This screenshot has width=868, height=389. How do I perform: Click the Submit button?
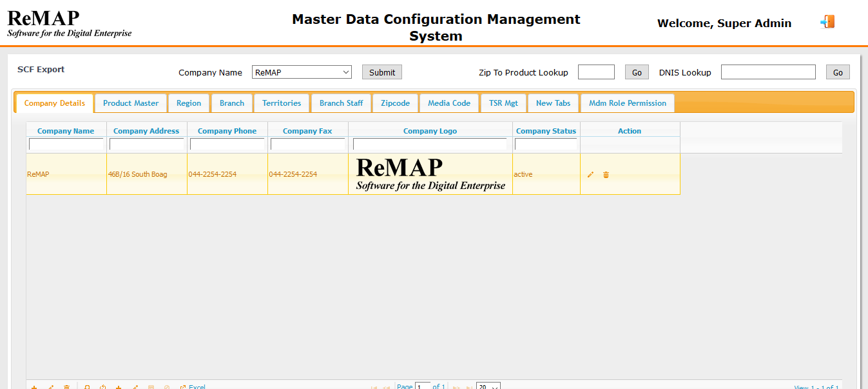[382, 72]
